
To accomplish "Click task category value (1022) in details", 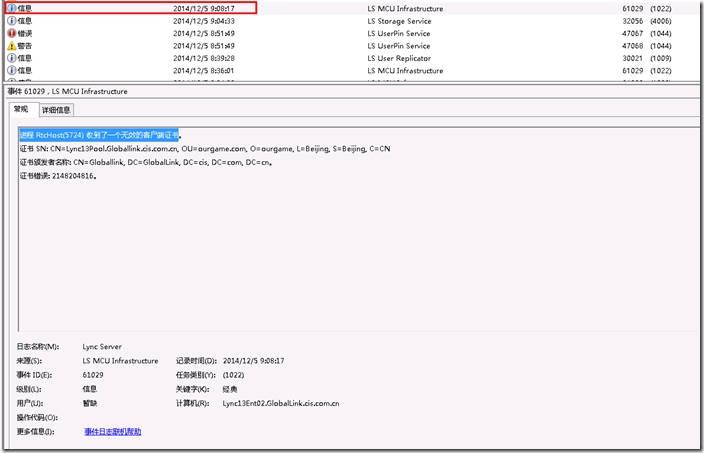I will [233, 375].
